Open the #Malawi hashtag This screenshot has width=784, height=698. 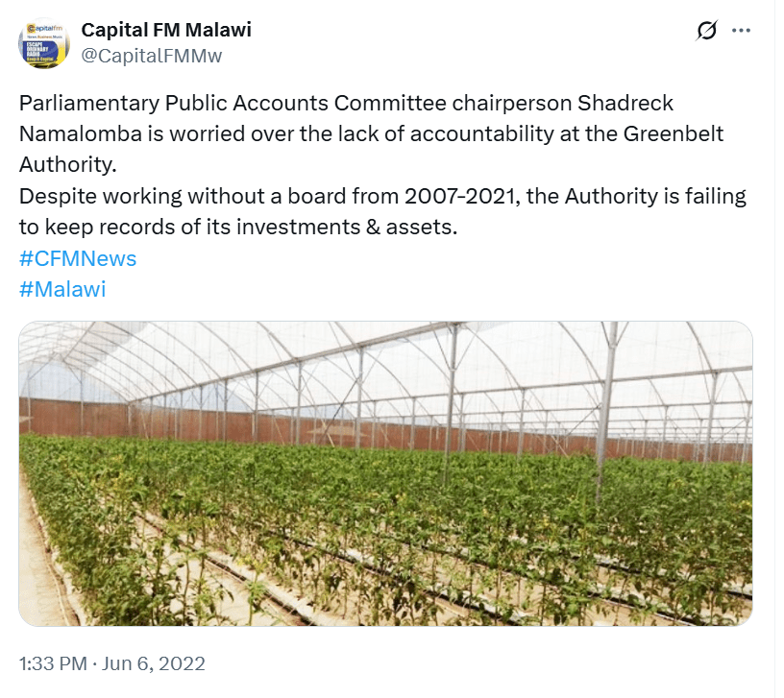click(62, 289)
